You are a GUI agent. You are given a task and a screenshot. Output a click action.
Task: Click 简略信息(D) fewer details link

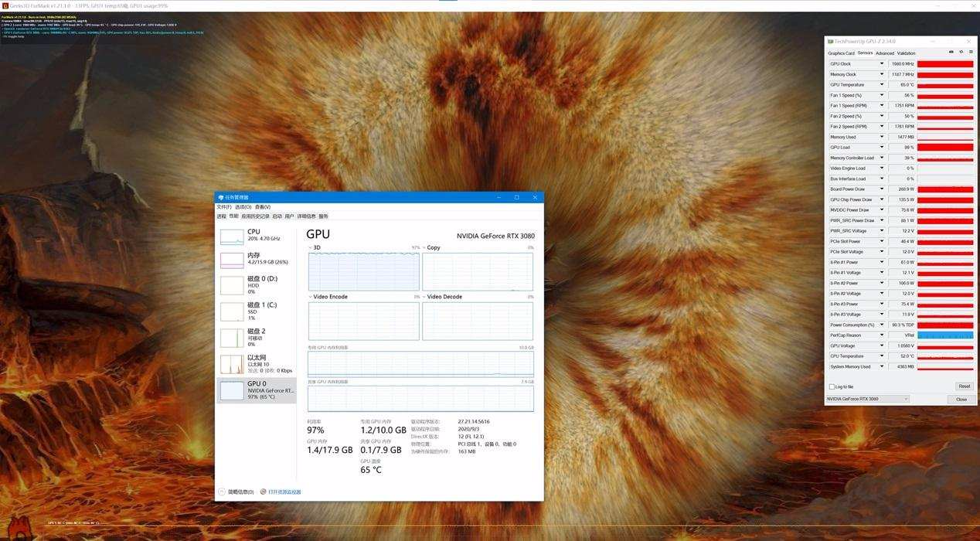(241, 492)
